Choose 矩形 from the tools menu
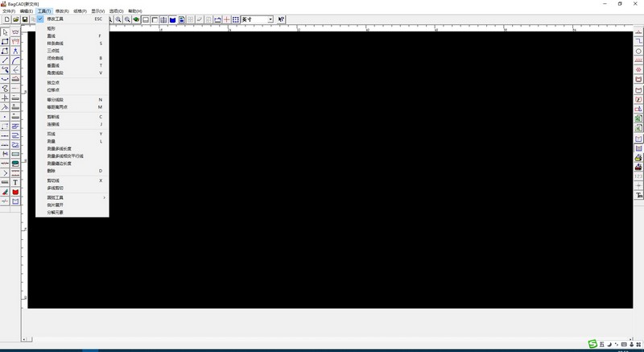Screen dimensions: 644x352 point(52,28)
